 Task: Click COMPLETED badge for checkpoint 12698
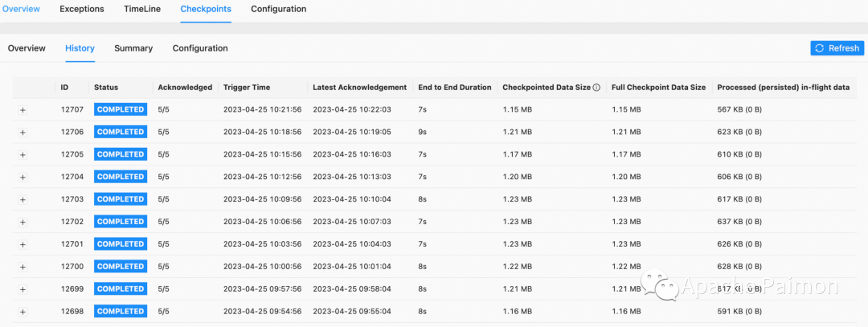121,312
